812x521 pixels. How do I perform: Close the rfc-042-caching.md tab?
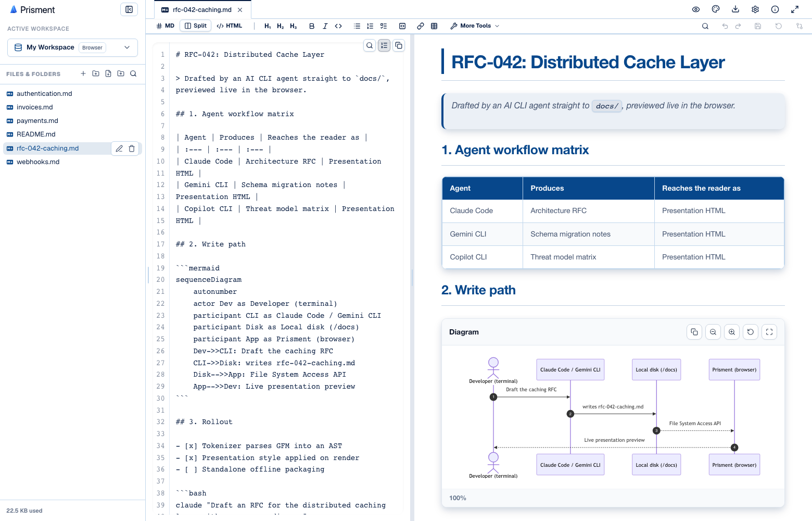240,10
